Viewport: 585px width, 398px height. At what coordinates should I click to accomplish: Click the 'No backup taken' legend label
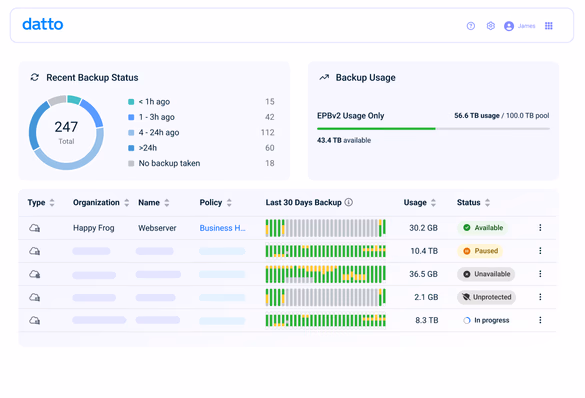coord(169,163)
